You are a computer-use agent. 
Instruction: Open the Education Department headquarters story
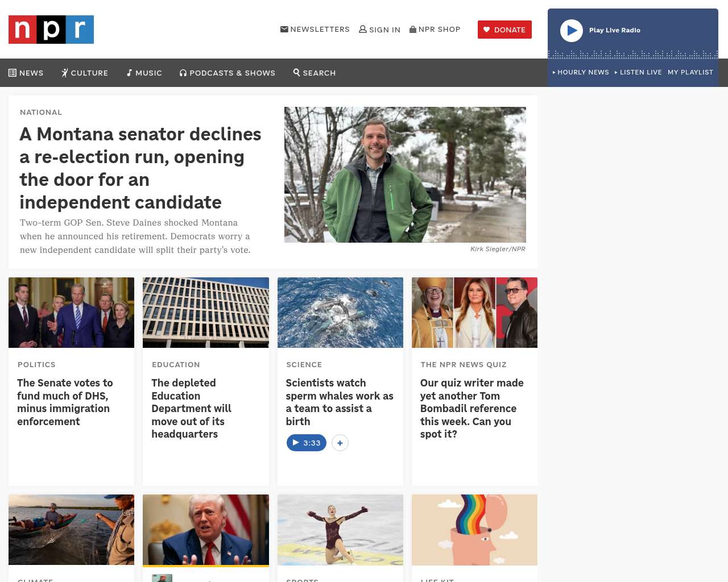[191, 408]
